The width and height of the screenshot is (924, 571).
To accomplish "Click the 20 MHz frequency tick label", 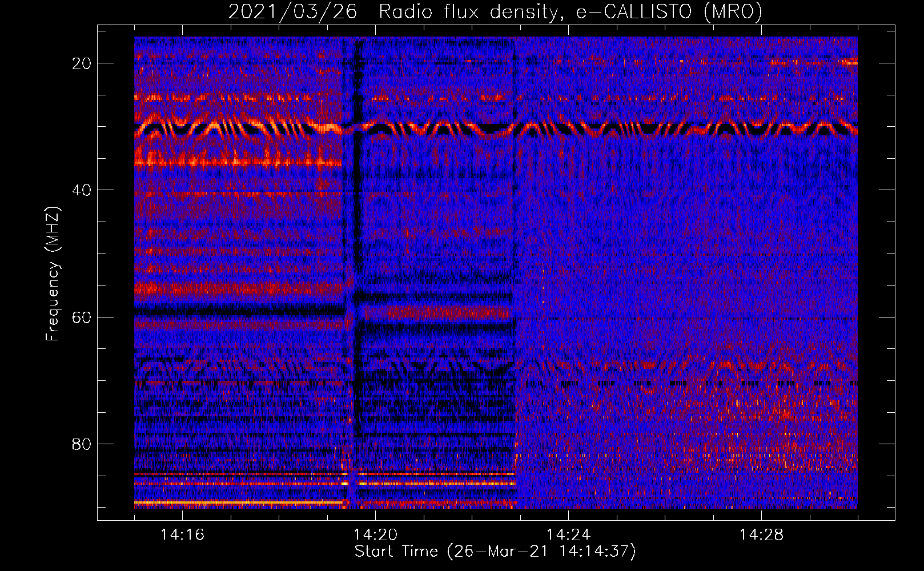I will [82, 63].
